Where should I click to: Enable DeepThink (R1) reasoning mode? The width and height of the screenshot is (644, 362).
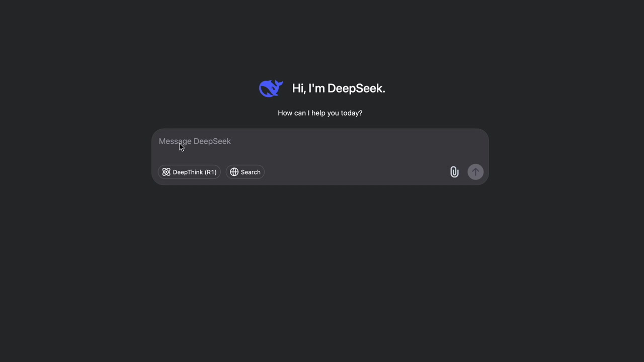click(x=189, y=172)
